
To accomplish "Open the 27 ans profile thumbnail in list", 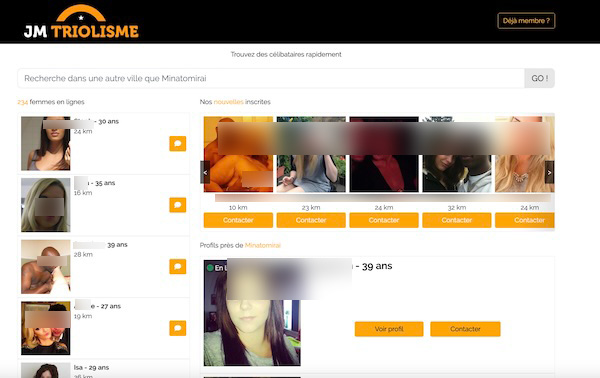I will (46, 328).
